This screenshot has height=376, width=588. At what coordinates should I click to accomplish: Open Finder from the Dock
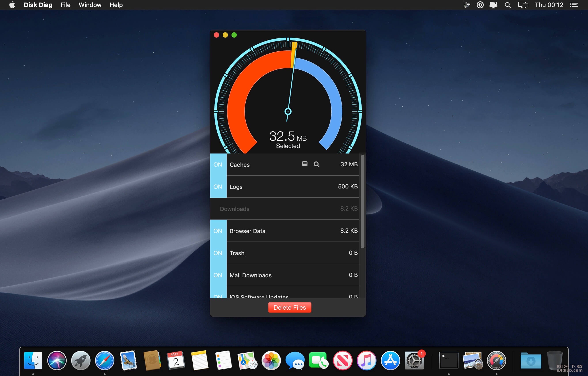[x=33, y=360]
